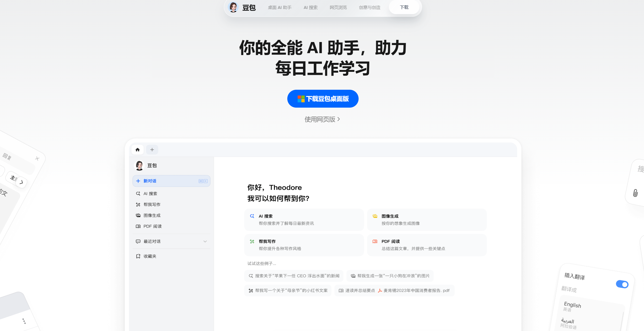This screenshot has height=331, width=644.
Task: Open the AI 搜索 card
Action: pos(304,220)
